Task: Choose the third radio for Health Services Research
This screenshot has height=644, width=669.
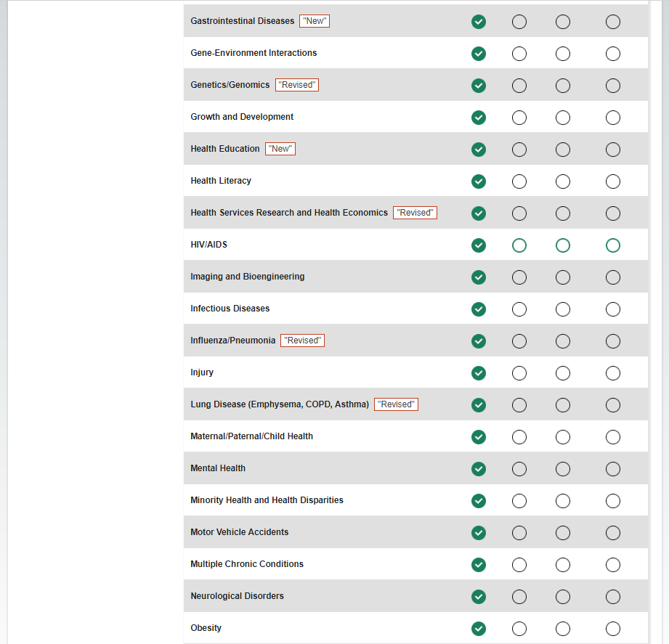Action: [563, 213]
